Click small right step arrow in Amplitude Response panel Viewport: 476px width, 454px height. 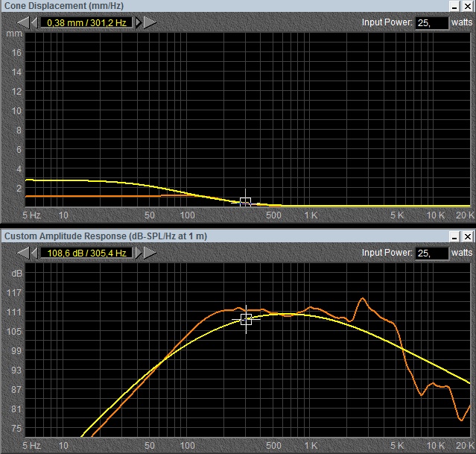tap(139, 253)
